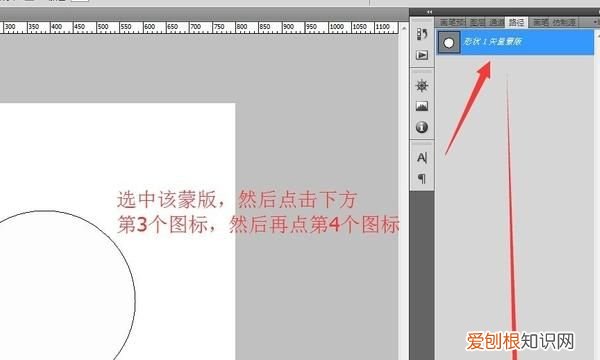Open the History panel icon
This screenshot has width=600, height=360.
(422, 34)
